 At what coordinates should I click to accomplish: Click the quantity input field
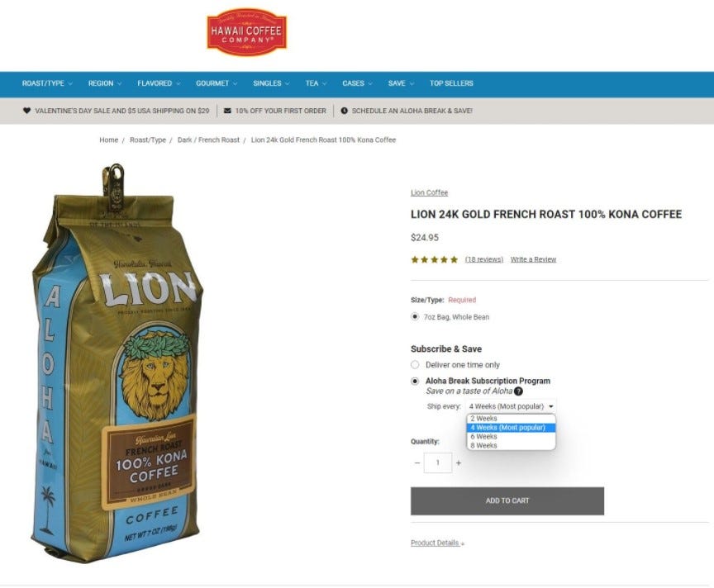(438, 462)
